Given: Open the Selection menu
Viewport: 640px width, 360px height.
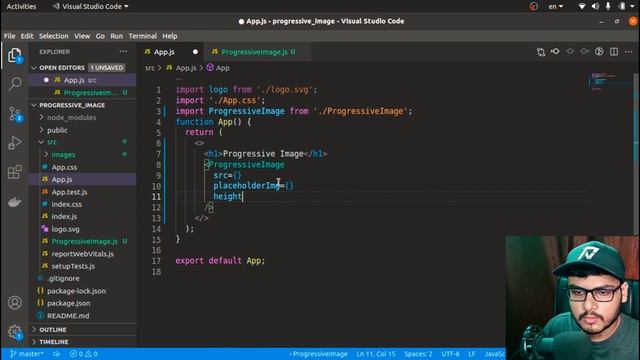Looking at the screenshot, I should tap(53, 36).
